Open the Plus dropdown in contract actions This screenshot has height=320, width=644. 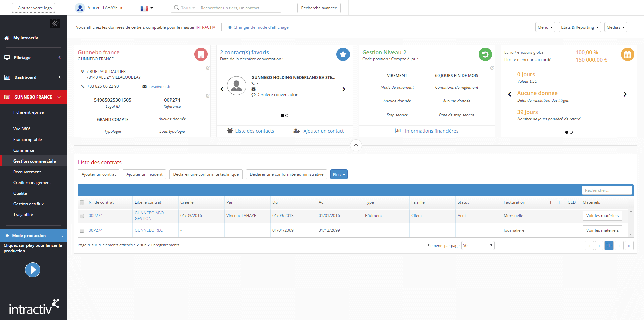339,174
